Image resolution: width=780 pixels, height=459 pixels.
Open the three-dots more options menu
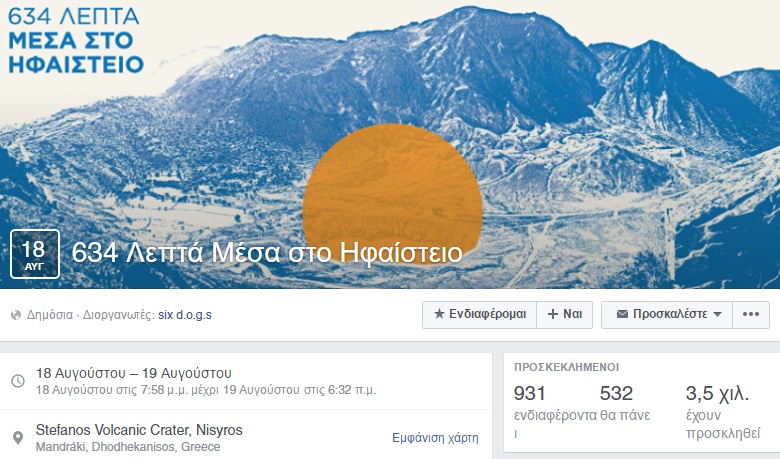coord(751,314)
